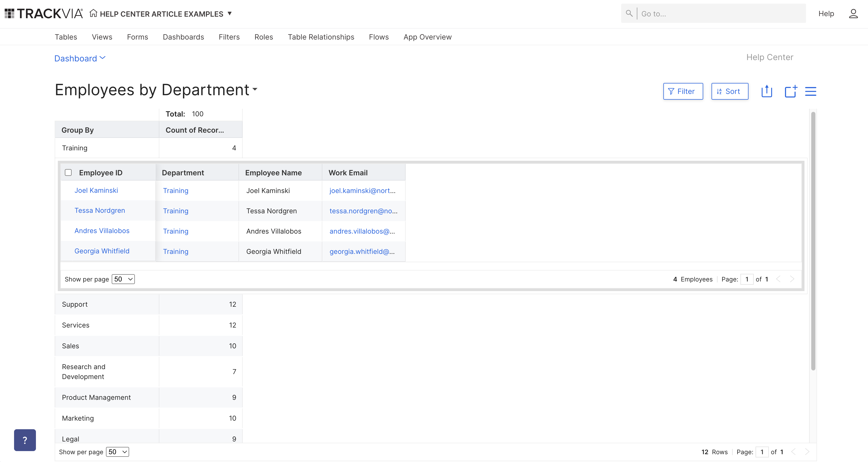Expand the Help Center Article Examples app dropdown
868x462 pixels.
tap(229, 14)
